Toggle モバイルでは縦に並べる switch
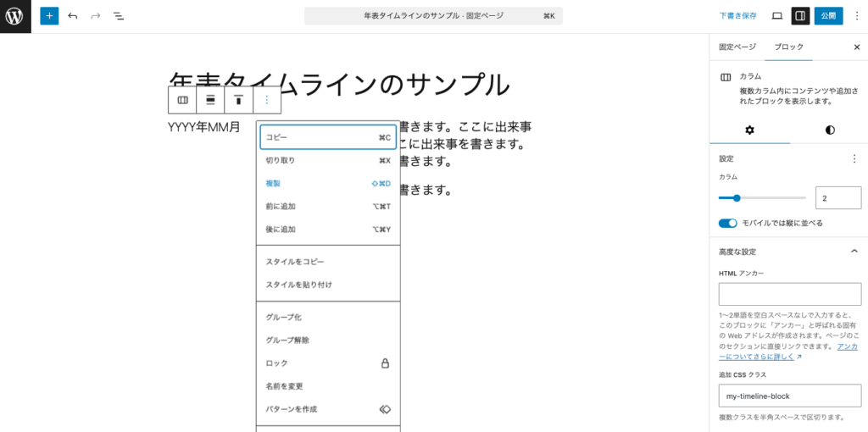Viewport: 868px width, 432px height. (x=728, y=224)
